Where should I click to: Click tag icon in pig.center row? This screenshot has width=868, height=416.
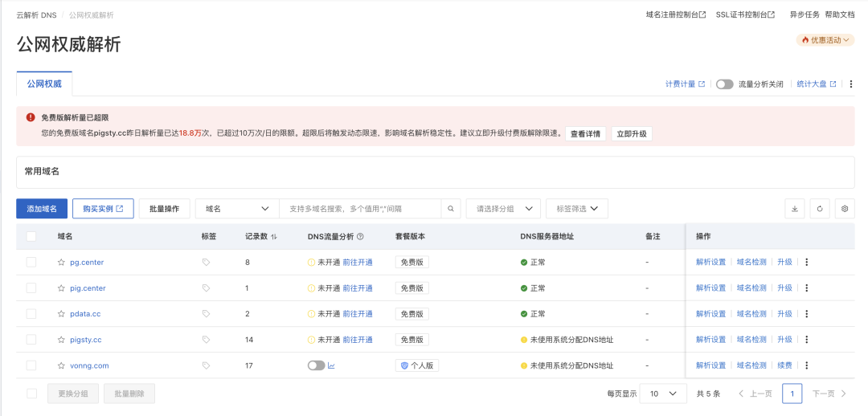(206, 288)
